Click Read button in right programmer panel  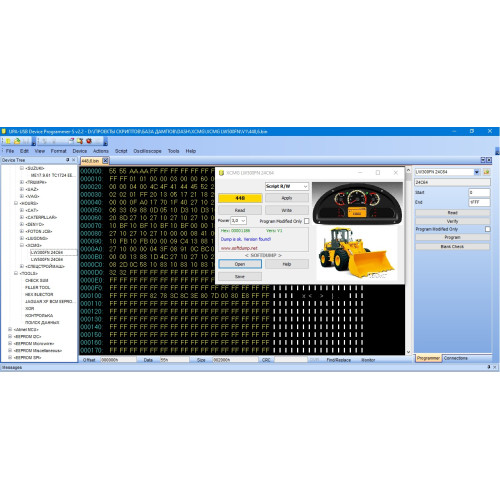(x=452, y=212)
